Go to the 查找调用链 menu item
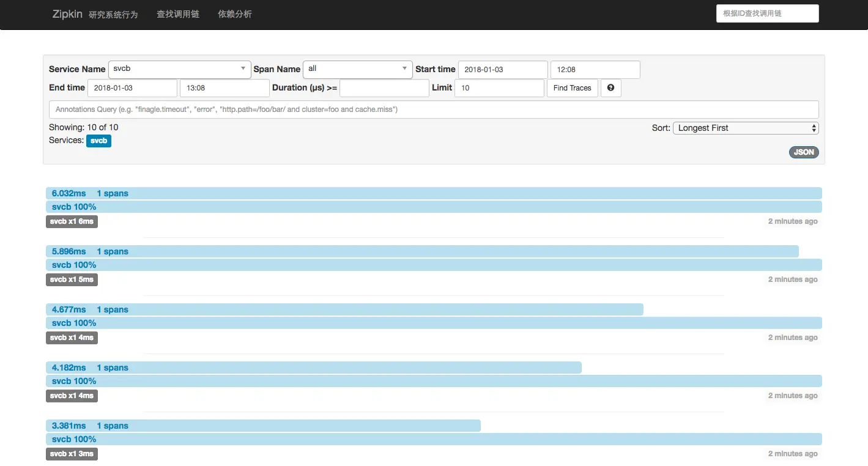The image size is (868, 466). tap(178, 13)
